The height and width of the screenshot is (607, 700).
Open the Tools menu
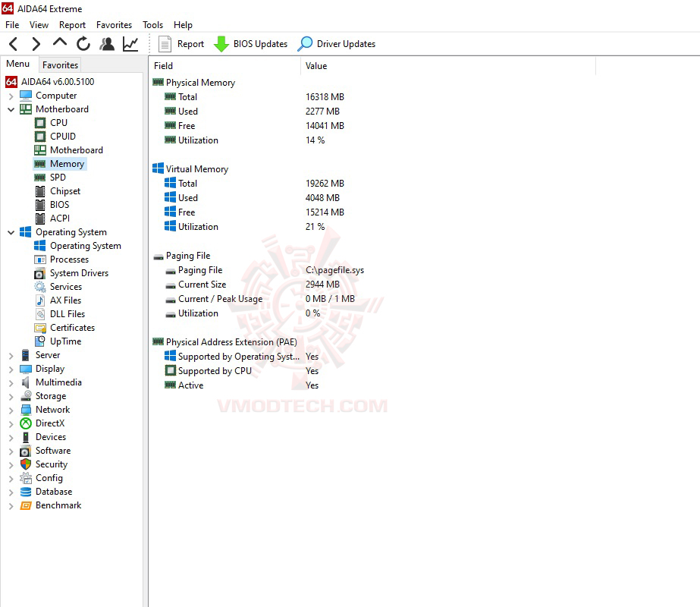(x=152, y=25)
